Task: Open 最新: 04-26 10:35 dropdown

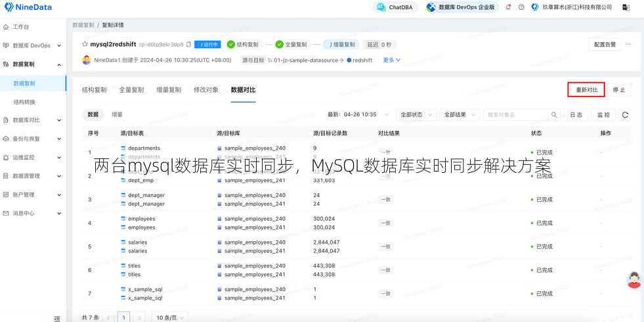Action: (358, 115)
